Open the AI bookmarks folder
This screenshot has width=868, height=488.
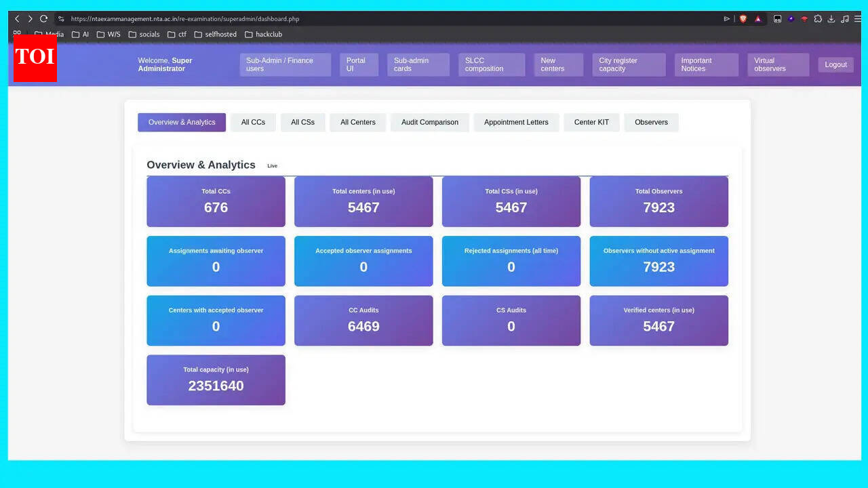[x=80, y=34]
